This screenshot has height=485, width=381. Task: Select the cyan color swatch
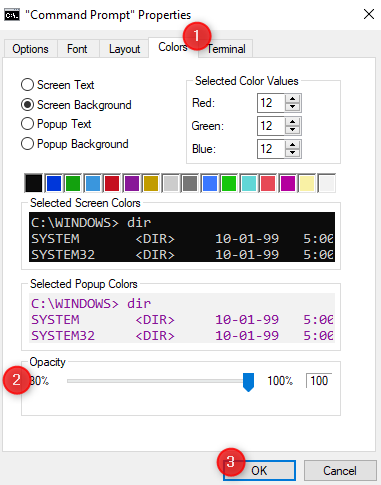(x=249, y=183)
